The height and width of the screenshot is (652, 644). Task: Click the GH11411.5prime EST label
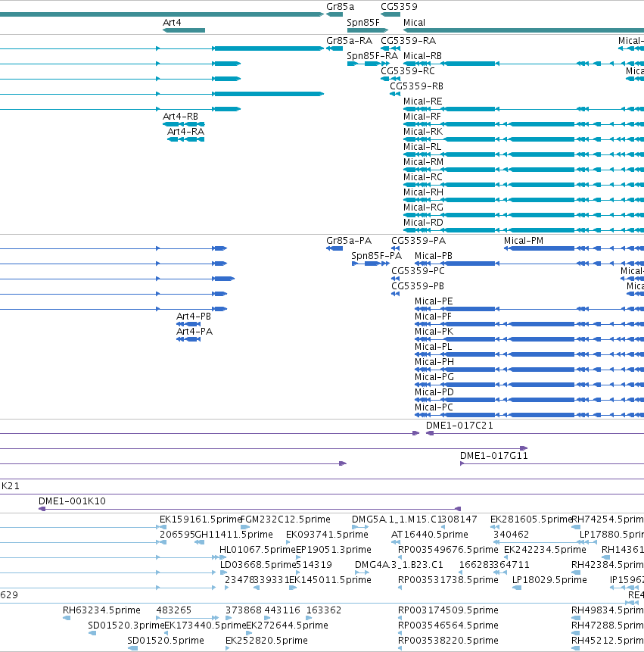234,535
